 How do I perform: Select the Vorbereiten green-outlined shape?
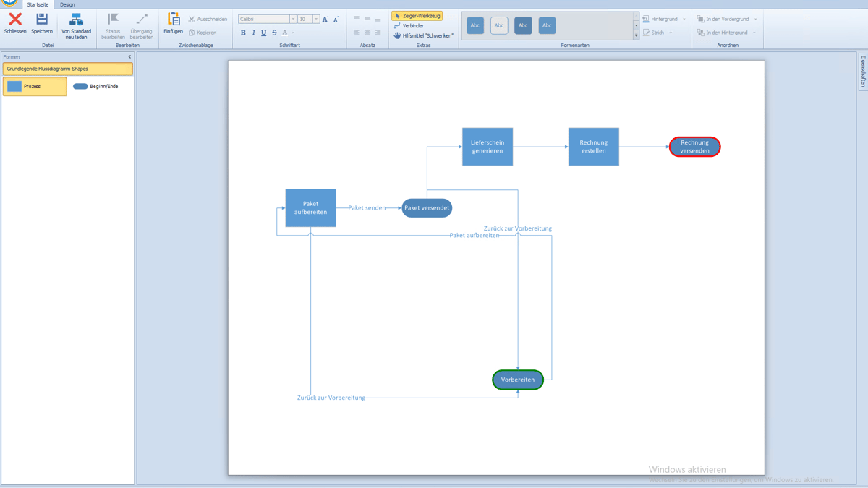[x=518, y=380]
